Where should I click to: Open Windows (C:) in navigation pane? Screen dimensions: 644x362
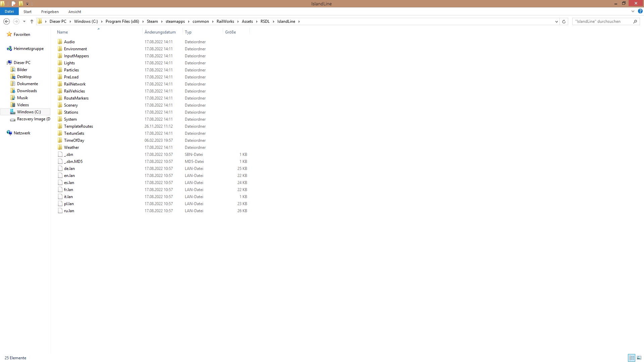[x=29, y=112]
